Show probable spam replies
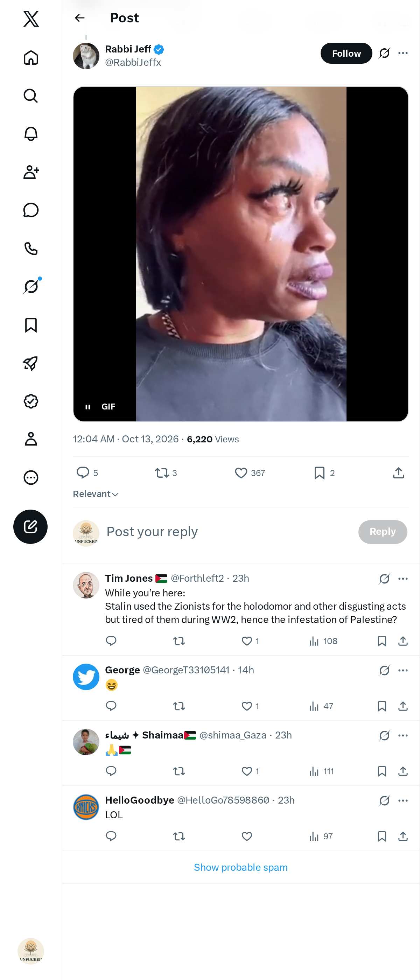Viewport: 420px width, 980px height. click(241, 867)
